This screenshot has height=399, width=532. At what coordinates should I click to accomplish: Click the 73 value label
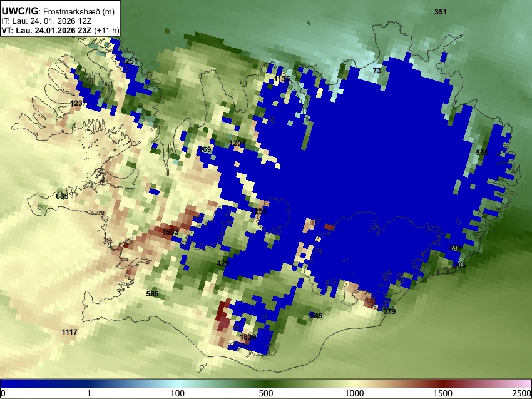pyautogui.click(x=377, y=71)
